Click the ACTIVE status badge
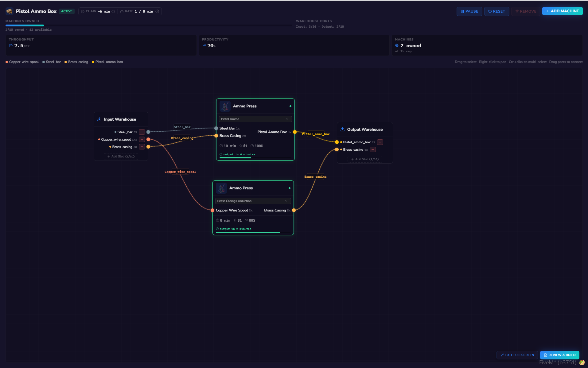The height and width of the screenshot is (368, 588). [x=67, y=11]
